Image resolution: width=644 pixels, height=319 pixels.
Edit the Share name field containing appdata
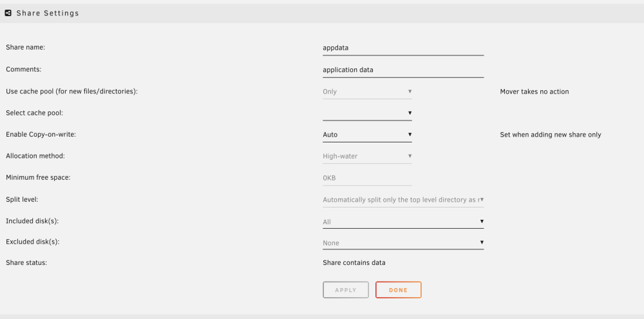(x=403, y=48)
